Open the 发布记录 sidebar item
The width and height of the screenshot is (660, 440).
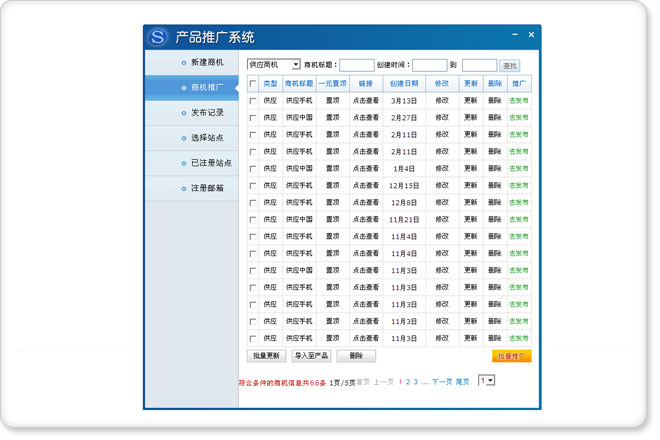tap(207, 113)
